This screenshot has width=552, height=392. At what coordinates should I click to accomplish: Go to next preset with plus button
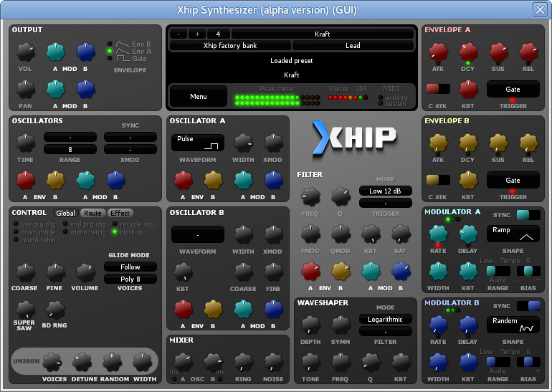point(197,34)
